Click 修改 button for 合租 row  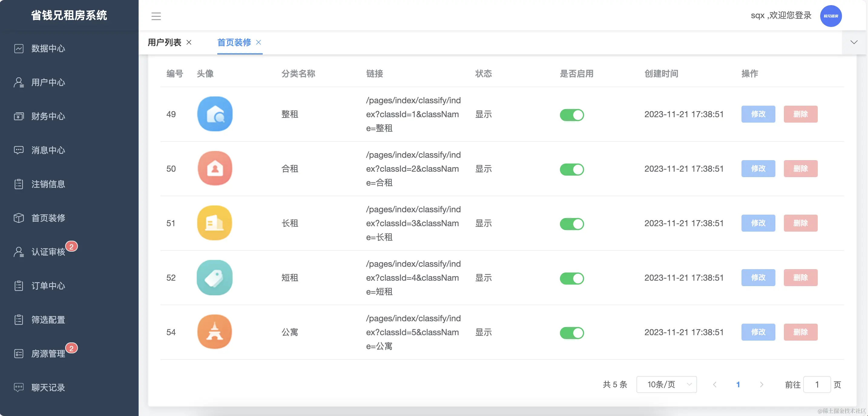[x=758, y=169]
